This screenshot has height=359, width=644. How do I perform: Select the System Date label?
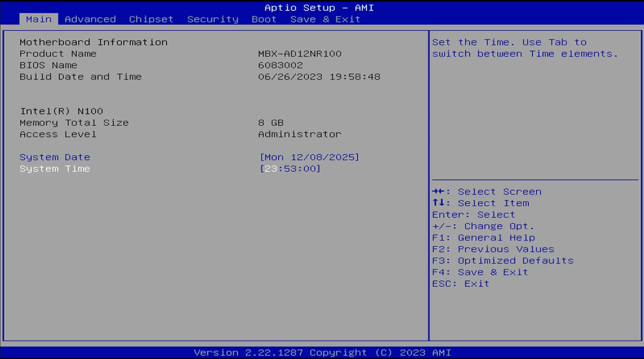[55, 157]
